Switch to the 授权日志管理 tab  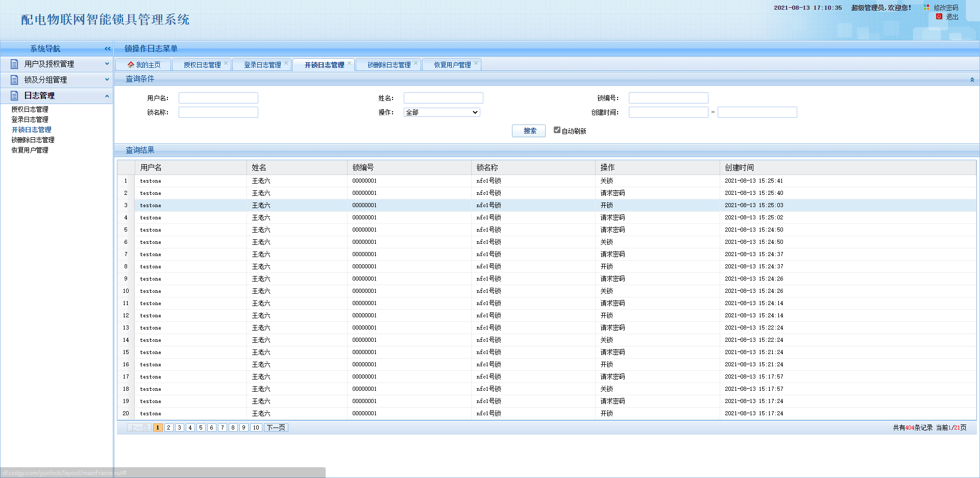(202, 65)
